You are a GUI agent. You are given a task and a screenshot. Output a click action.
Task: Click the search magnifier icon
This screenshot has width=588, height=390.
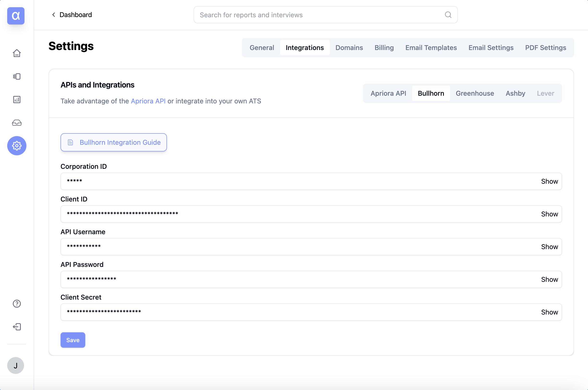[x=448, y=15]
